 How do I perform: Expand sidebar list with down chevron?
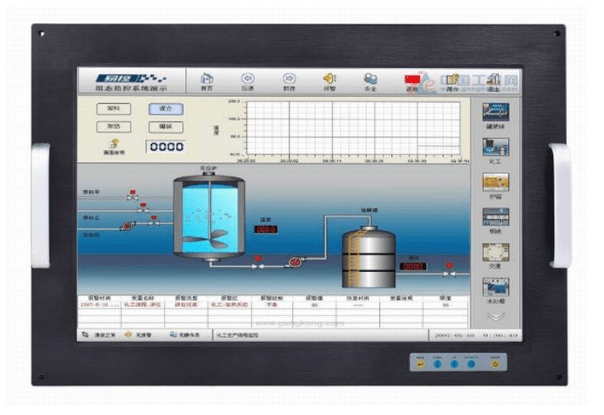(x=496, y=315)
